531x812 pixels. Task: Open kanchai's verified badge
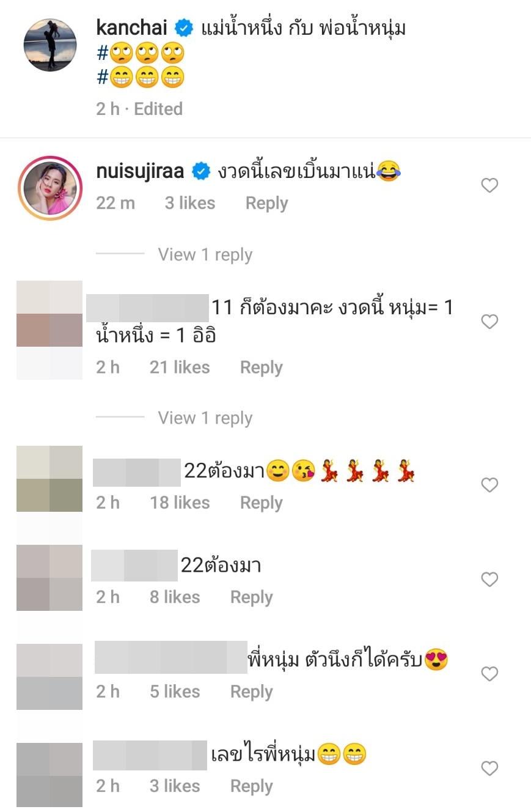click(x=183, y=28)
